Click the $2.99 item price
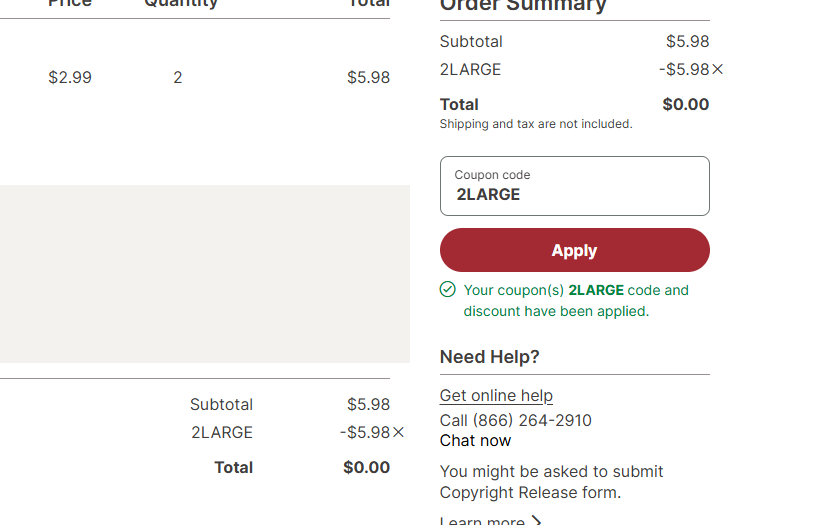The height and width of the screenshot is (525, 828). (x=70, y=78)
